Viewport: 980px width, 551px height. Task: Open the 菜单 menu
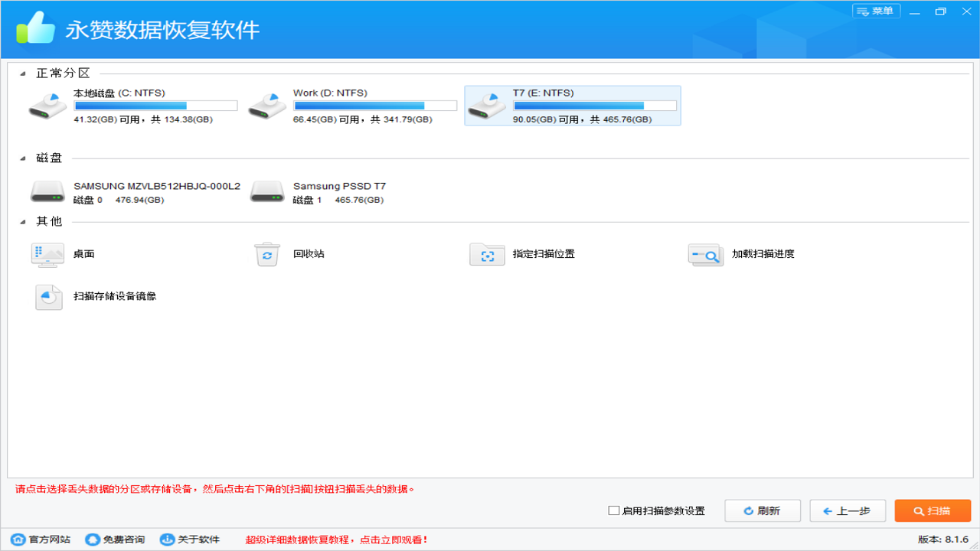click(x=875, y=11)
